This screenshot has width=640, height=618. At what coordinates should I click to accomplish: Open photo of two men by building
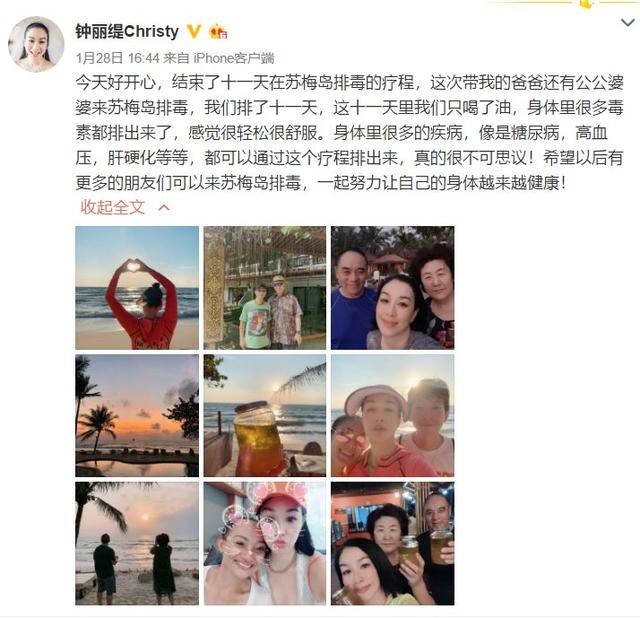coord(265,288)
